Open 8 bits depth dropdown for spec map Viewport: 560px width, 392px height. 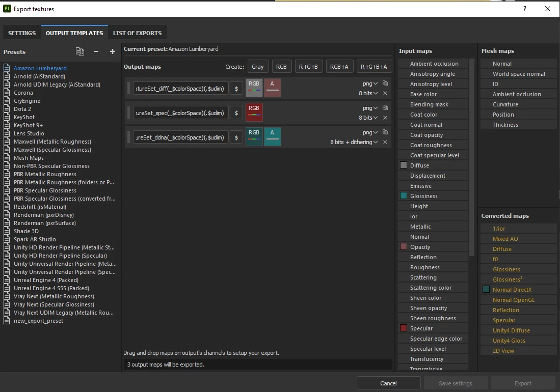368,118
